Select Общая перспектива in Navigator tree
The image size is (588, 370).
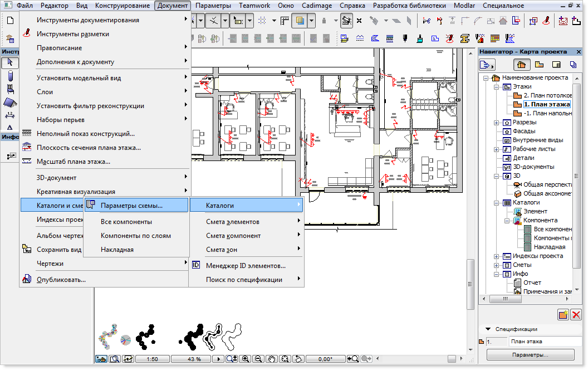547,184
